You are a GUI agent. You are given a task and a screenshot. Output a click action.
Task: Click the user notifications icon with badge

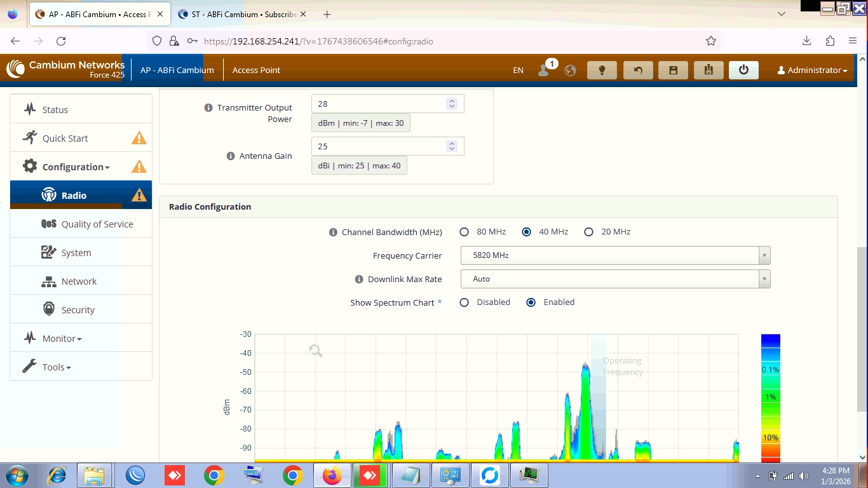[x=544, y=70]
